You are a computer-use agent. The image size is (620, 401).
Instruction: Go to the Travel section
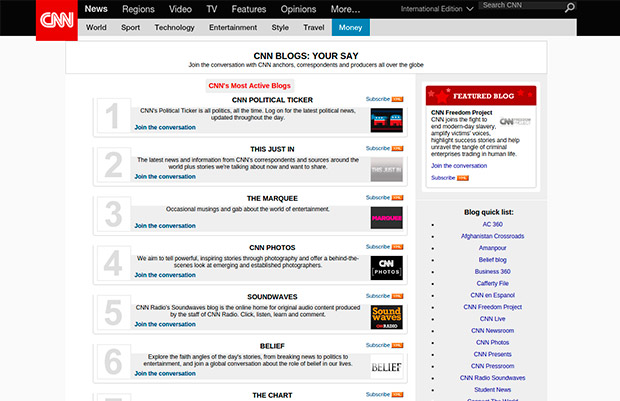(314, 27)
